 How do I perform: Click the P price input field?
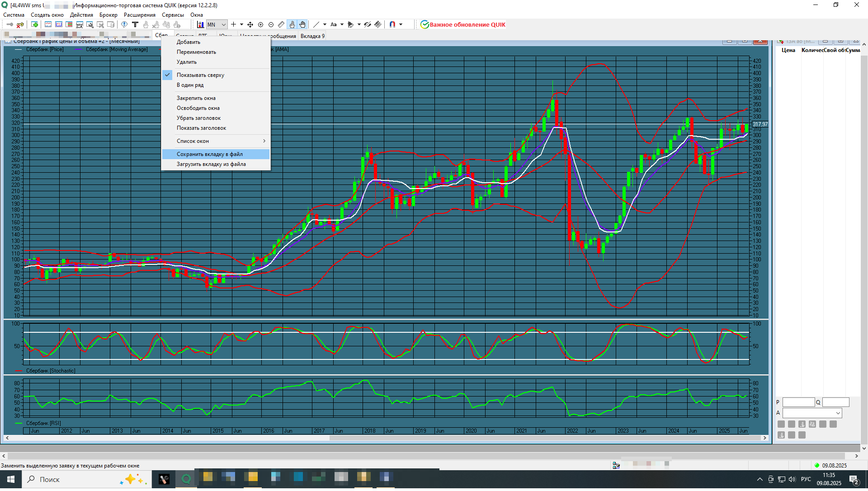click(x=798, y=402)
